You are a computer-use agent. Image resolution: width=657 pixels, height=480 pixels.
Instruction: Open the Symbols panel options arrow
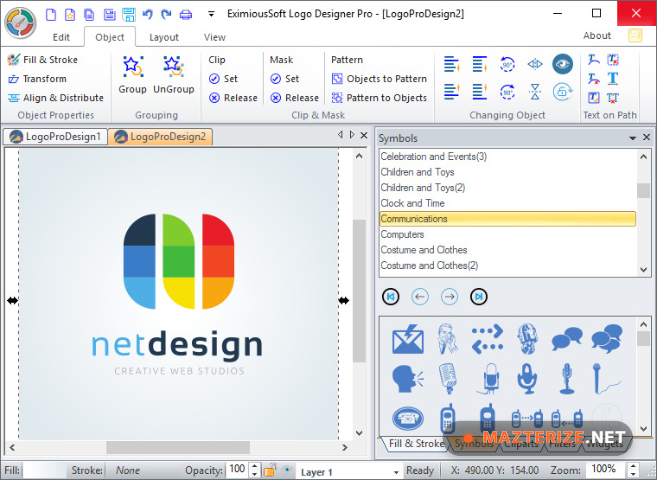pyautogui.click(x=632, y=138)
